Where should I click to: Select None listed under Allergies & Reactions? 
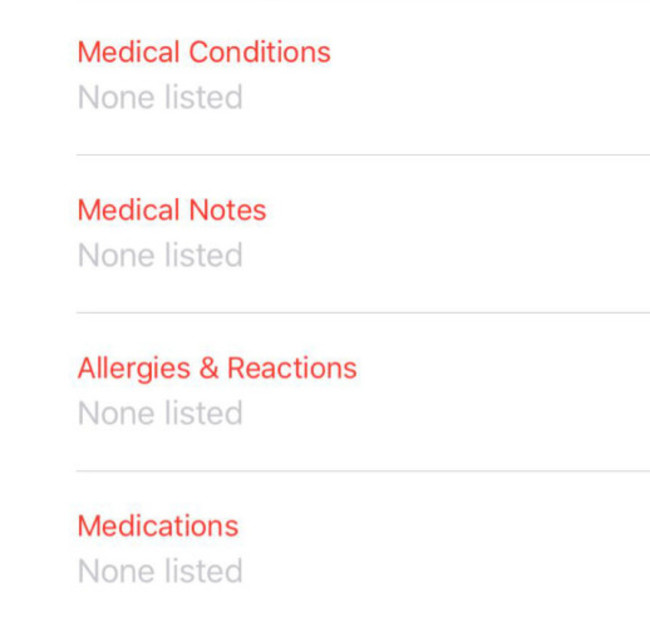coord(160,414)
